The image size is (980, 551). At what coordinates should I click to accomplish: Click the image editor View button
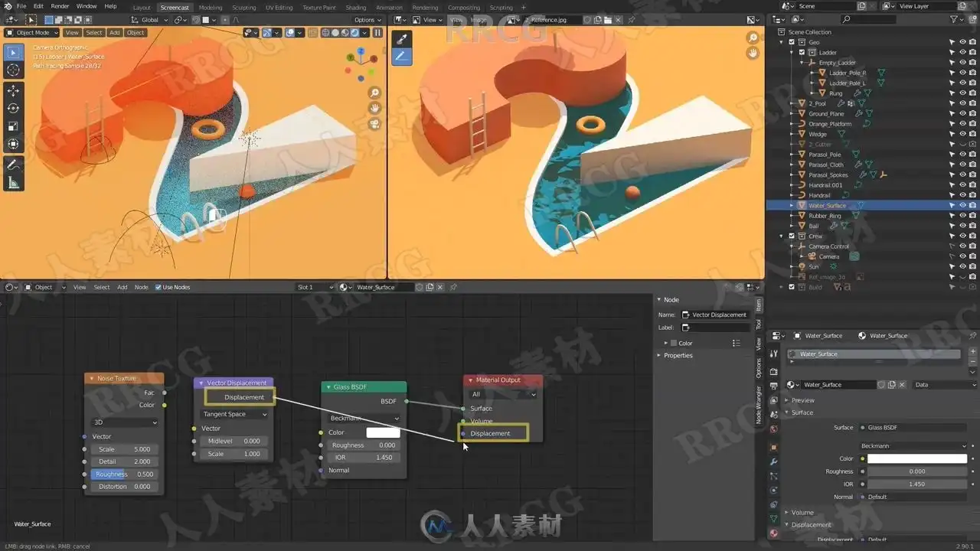pos(456,20)
